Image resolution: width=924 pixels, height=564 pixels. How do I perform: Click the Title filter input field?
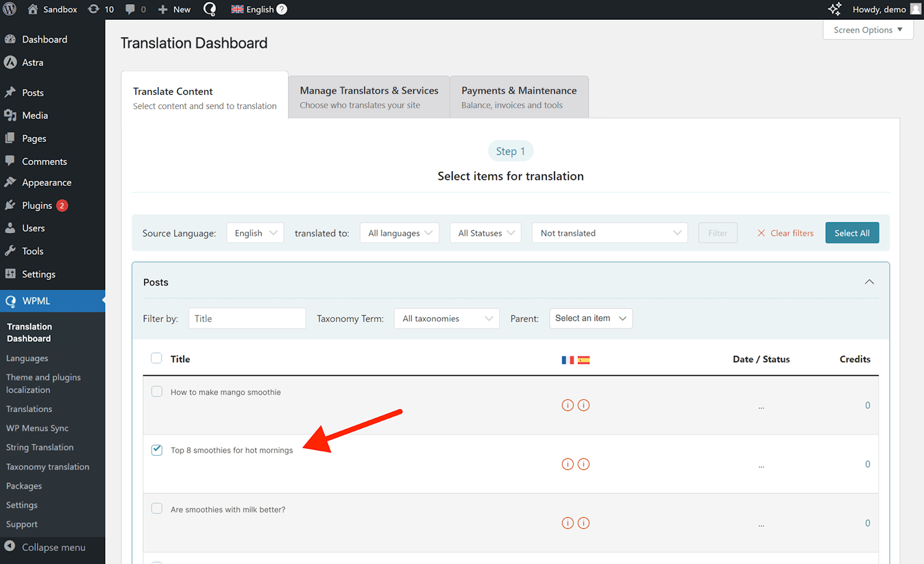coord(247,319)
